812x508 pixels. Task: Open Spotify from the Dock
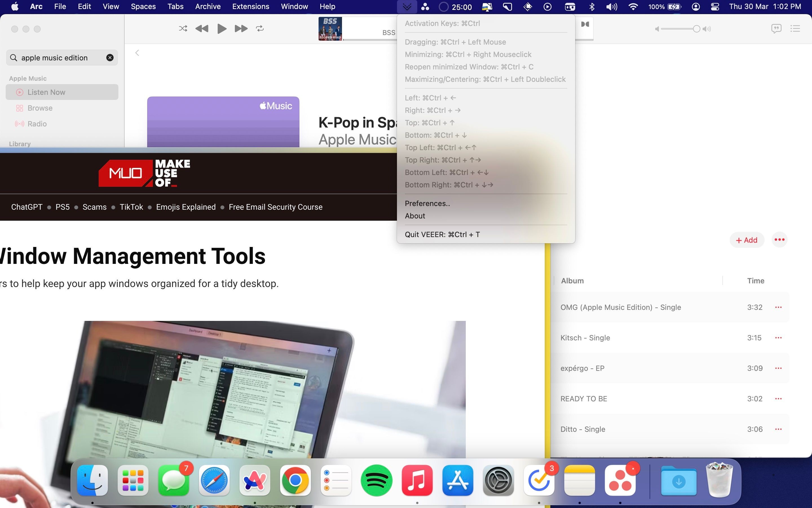376,480
